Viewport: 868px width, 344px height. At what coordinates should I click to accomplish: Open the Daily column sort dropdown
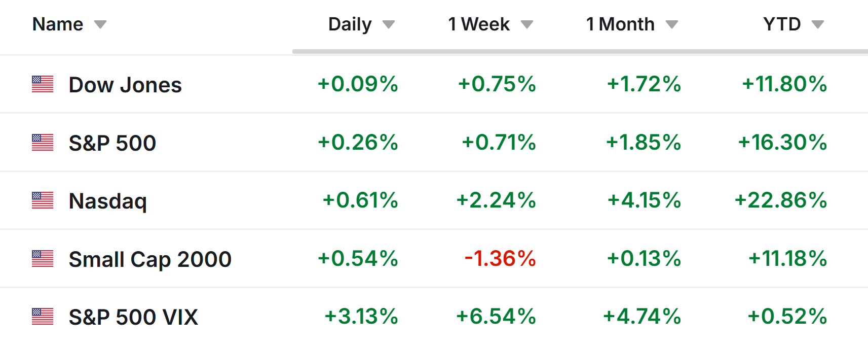coord(389,24)
